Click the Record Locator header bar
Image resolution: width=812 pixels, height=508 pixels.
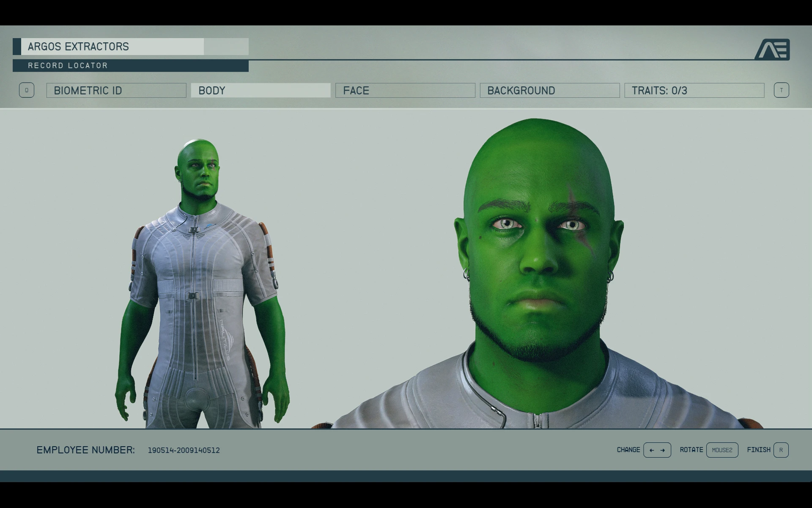click(x=130, y=66)
